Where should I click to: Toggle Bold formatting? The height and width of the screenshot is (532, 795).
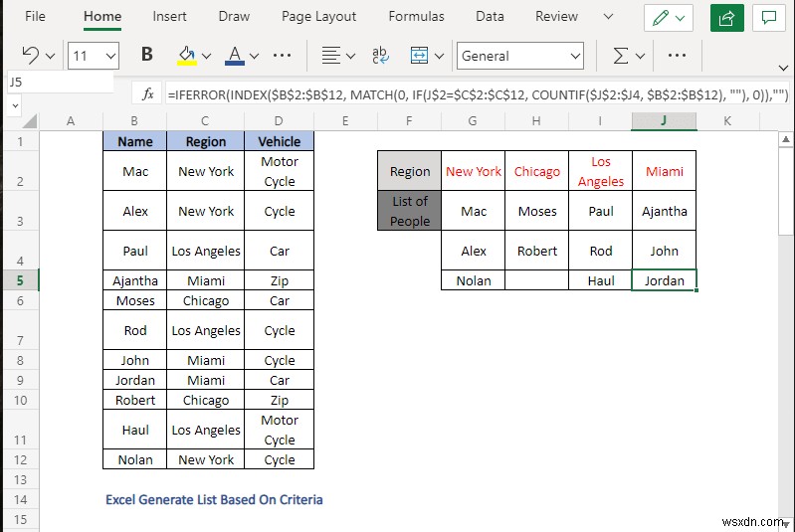click(147, 55)
